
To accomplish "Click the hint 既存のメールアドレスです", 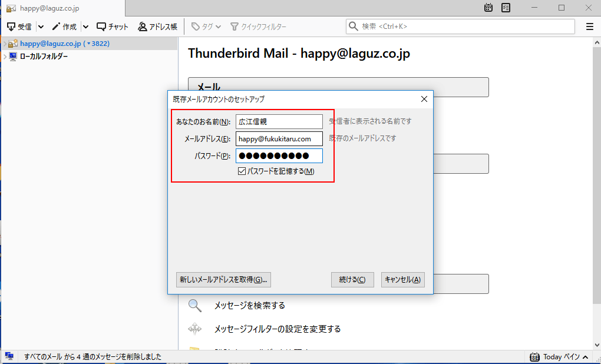I will tap(362, 138).
